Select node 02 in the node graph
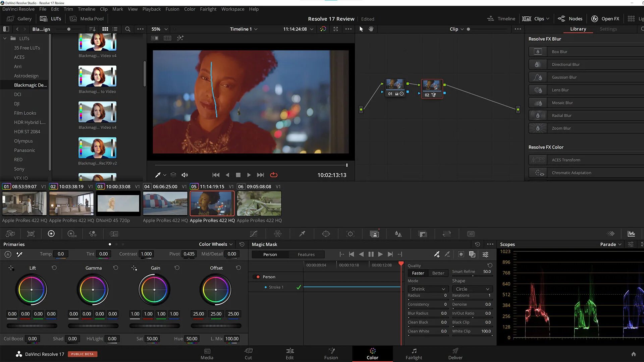The image size is (644, 362). 432,89
